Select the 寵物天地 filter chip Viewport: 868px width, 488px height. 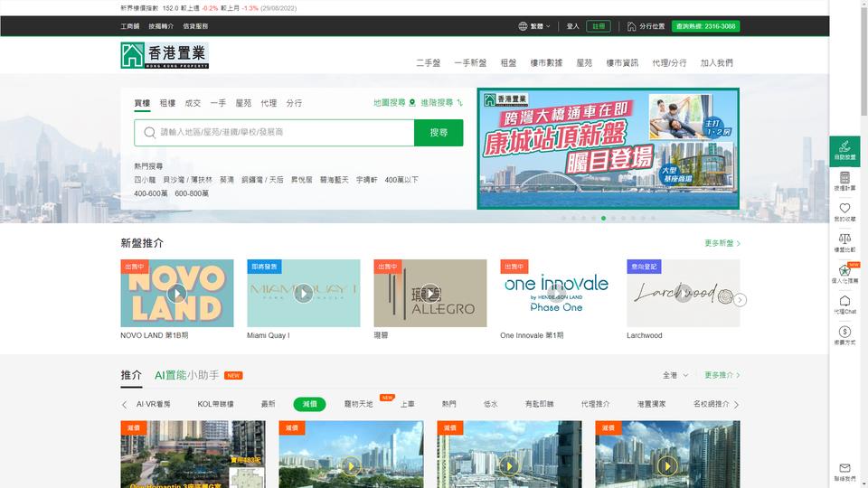[358, 405]
